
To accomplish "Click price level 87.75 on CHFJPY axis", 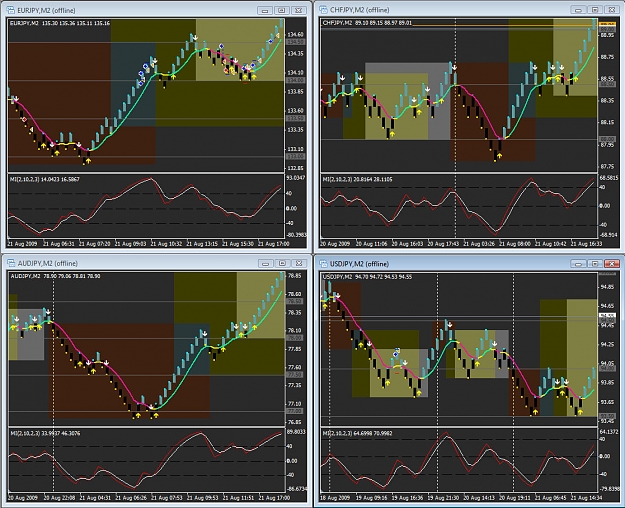I will pyautogui.click(x=607, y=166).
